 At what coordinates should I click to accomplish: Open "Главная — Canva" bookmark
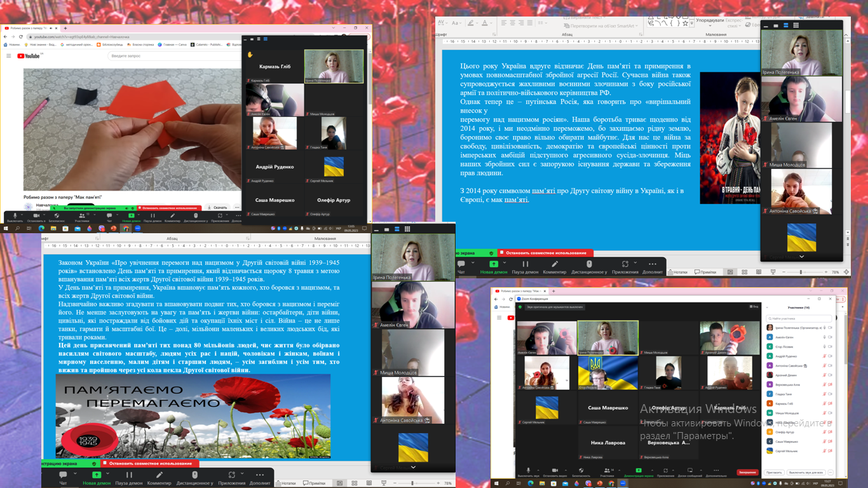(173, 45)
